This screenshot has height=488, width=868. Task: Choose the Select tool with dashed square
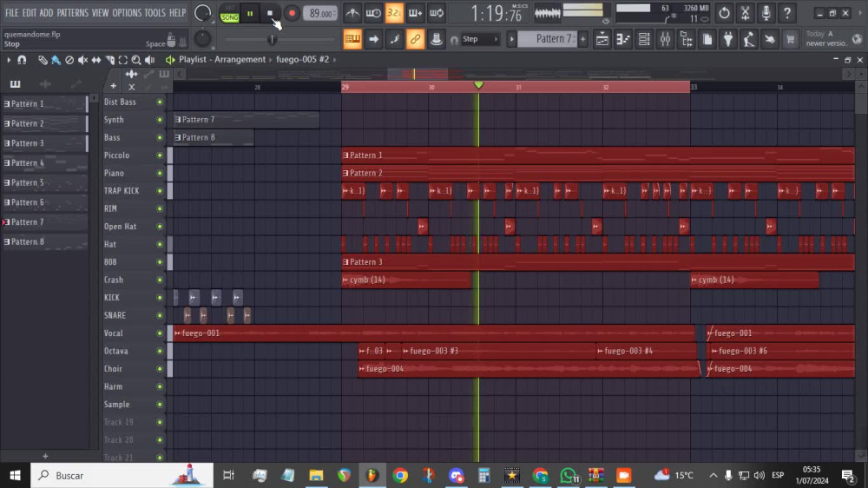[123, 60]
